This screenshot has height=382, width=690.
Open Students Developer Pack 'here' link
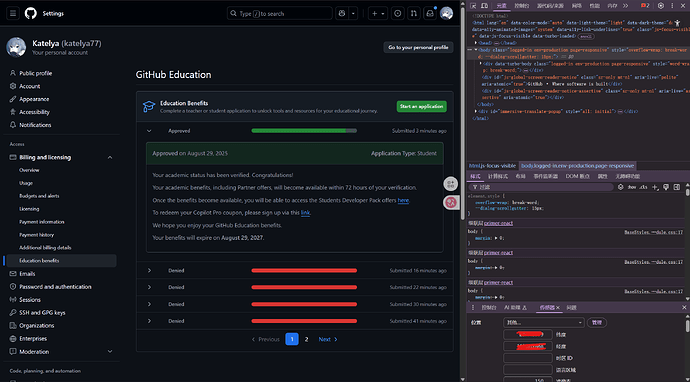(403, 200)
